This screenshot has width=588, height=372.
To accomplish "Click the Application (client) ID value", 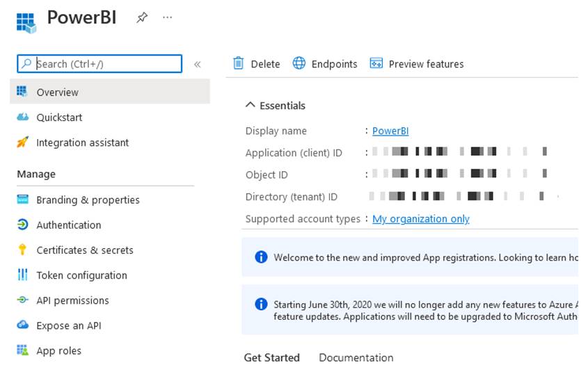I will [459, 152].
